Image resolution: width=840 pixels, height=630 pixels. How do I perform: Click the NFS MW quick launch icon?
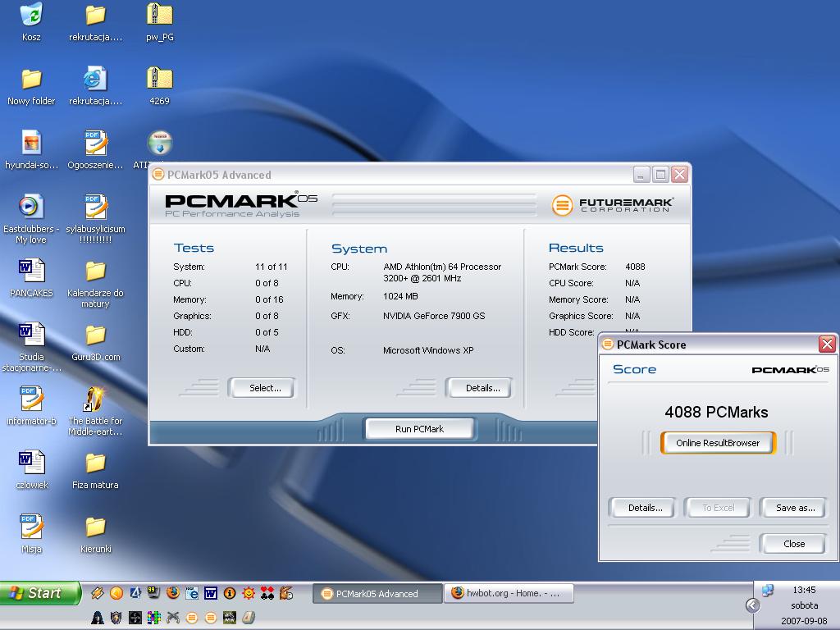pos(230,618)
